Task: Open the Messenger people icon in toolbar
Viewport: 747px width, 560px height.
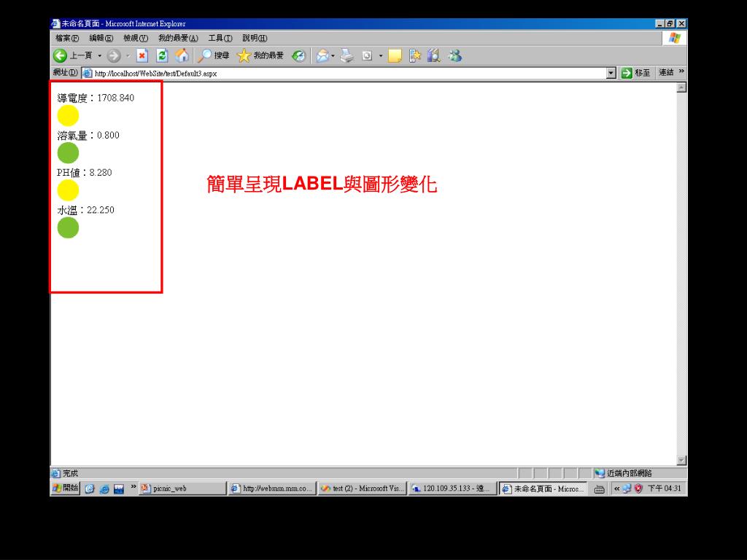Action: [455, 56]
